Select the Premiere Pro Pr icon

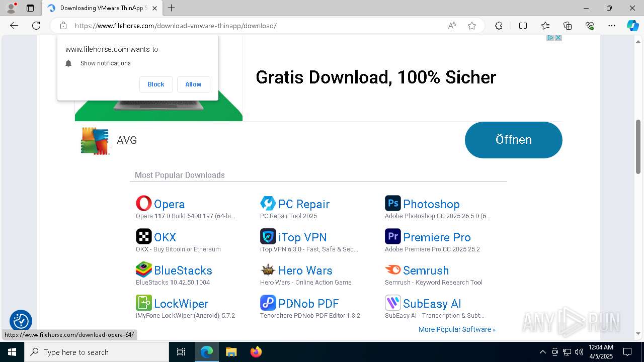coord(393,236)
